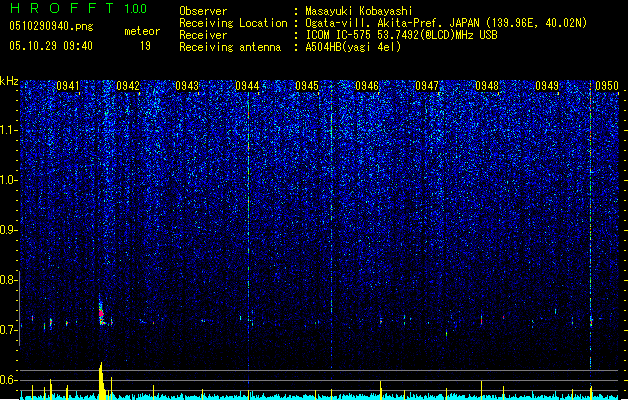Viewport: 629px width, 400px height.
Task: Click the 0942 time marker
Action: [128, 86]
